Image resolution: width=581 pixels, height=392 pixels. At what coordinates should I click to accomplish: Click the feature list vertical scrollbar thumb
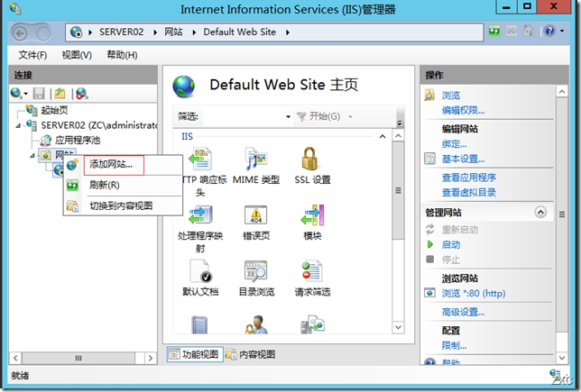[x=399, y=190]
